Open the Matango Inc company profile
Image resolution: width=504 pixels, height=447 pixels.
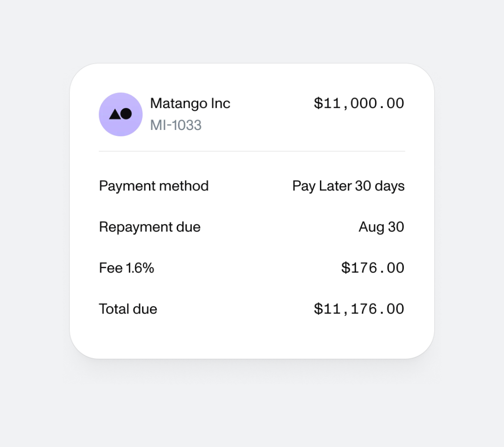190,104
